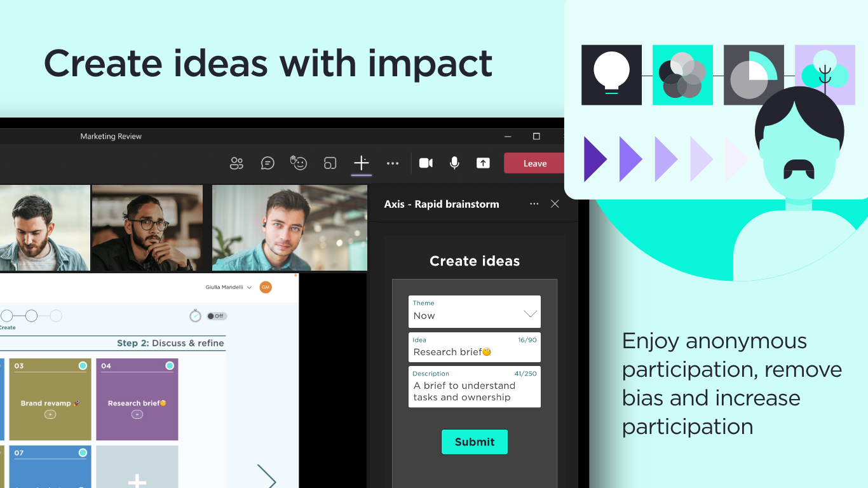
Task: Add a new idea with the plus card
Action: (x=137, y=467)
